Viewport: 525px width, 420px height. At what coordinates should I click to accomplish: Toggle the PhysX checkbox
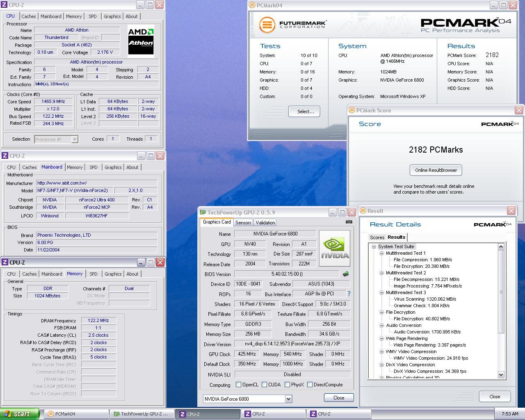[x=287, y=384]
